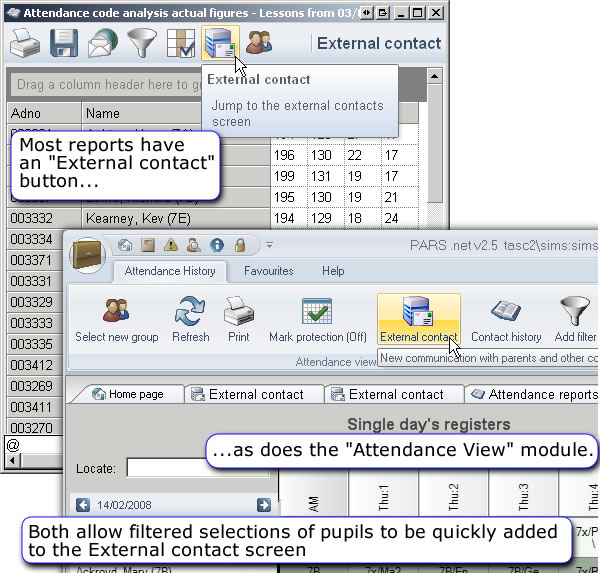Click the Name column header
Screen dimensions: 600x573
coord(175,114)
